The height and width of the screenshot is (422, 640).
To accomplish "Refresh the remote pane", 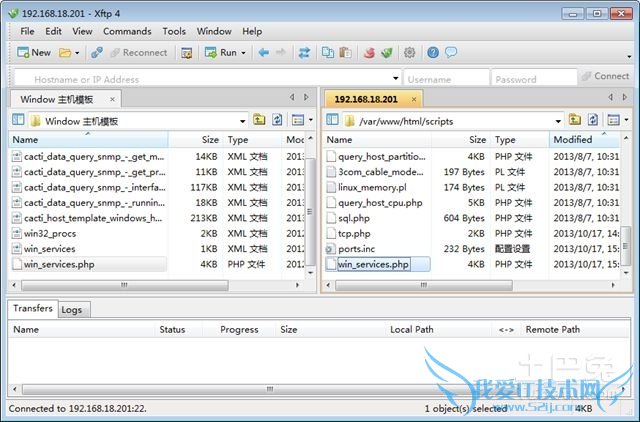I will (x=593, y=120).
